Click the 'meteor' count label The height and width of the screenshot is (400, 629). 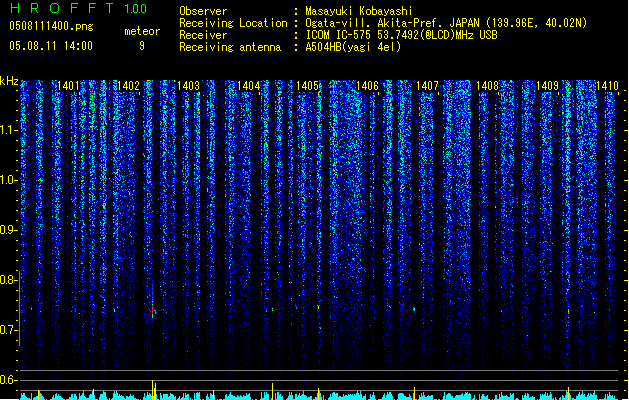142,31
